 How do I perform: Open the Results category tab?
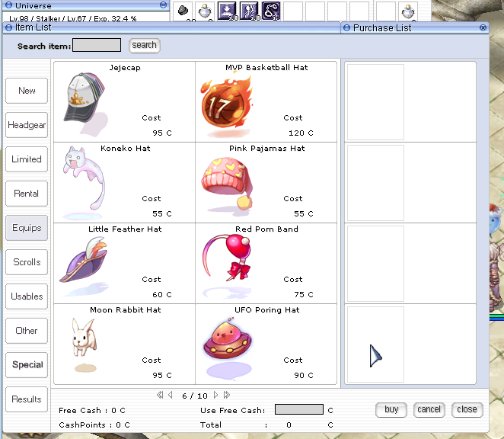[27, 399]
